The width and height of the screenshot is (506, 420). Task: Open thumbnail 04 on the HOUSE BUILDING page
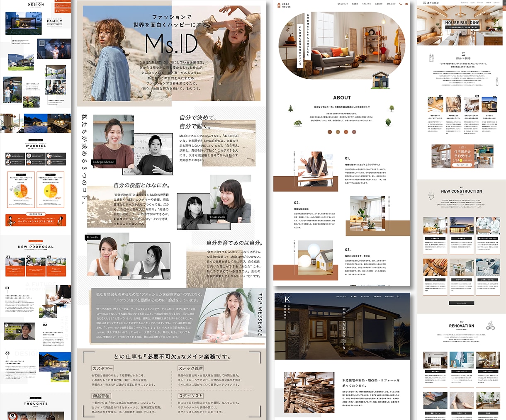pos(489,104)
